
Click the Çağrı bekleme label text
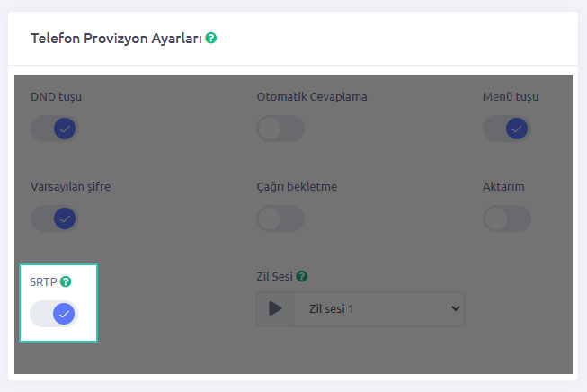click(x=297, y=187)
